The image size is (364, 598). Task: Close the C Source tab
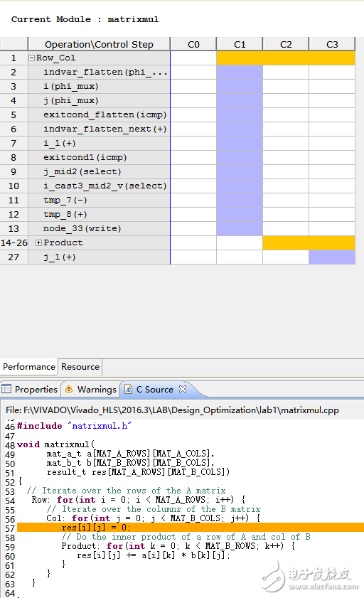tap(183, 389)
